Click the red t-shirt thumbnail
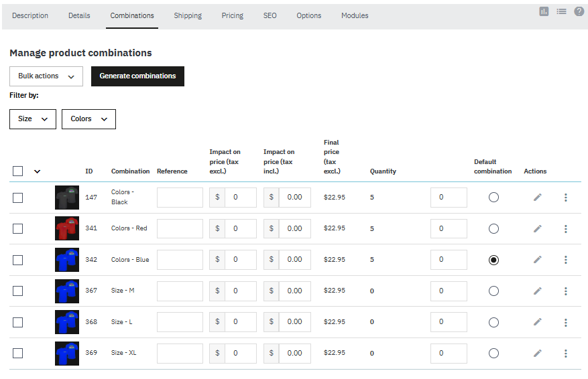The height and width of the screenshot is (379, 588). (x=67, y=228)
